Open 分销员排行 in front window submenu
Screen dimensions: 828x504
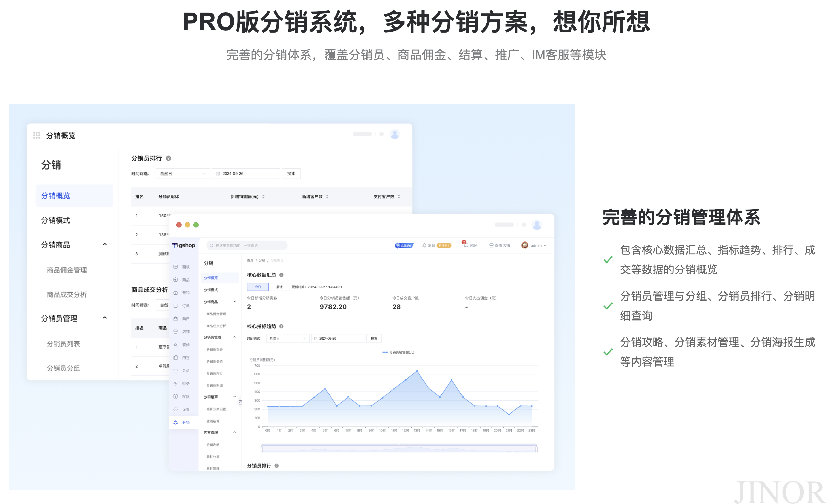[214, 373]
